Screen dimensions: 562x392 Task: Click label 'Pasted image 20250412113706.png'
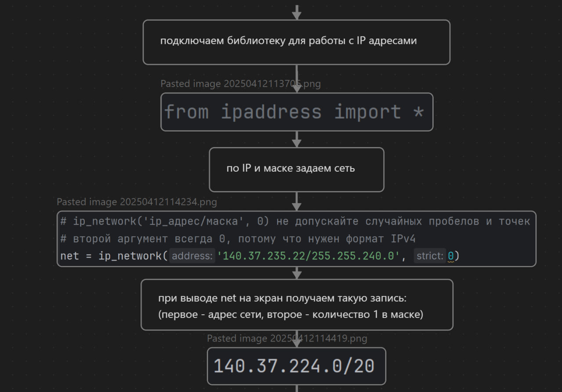241,84
